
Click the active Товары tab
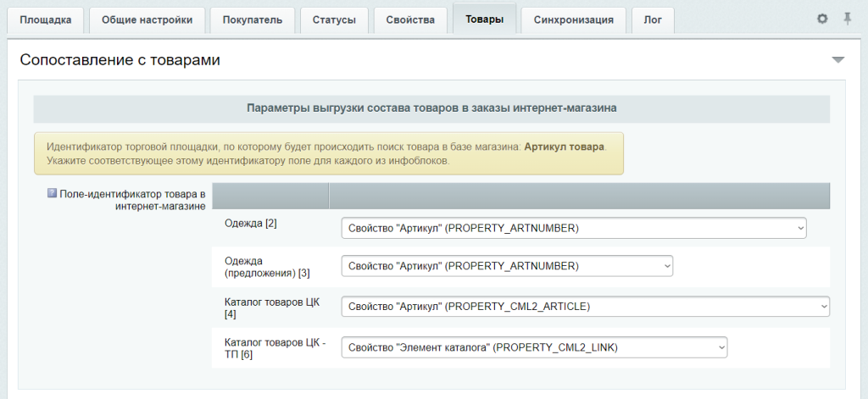pyautogui.click(x=484, y=19)
